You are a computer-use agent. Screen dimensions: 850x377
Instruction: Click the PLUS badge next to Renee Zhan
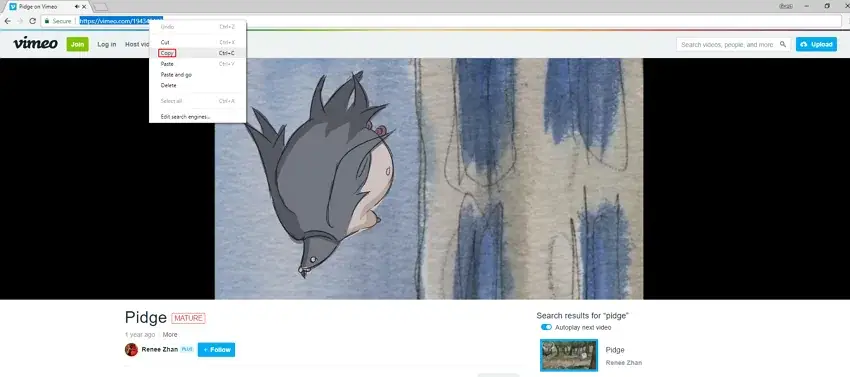click(187, 349)
